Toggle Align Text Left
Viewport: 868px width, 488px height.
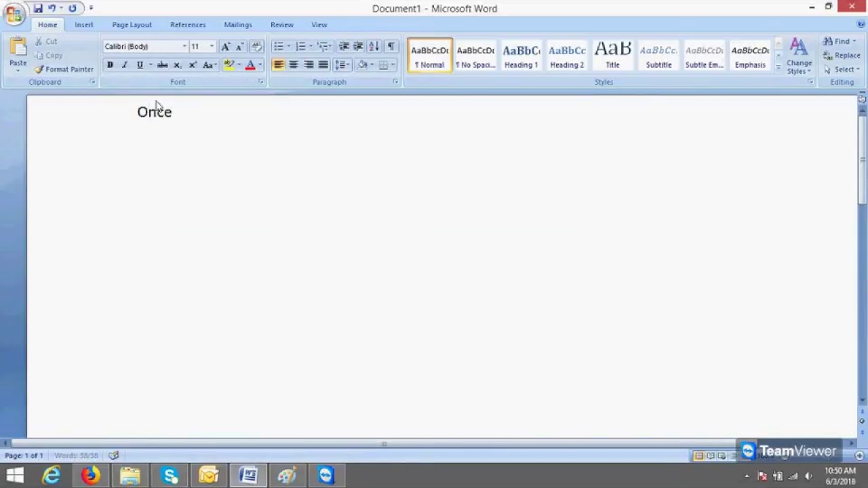point(279,65)
